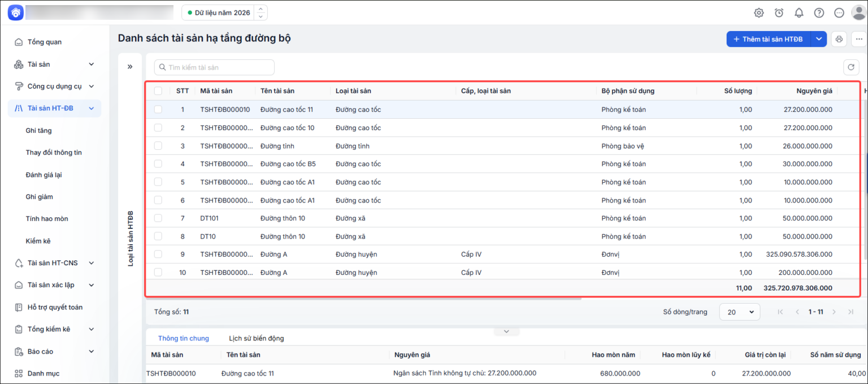
Task: Open the chat messages icon
Action: [839, 12]
